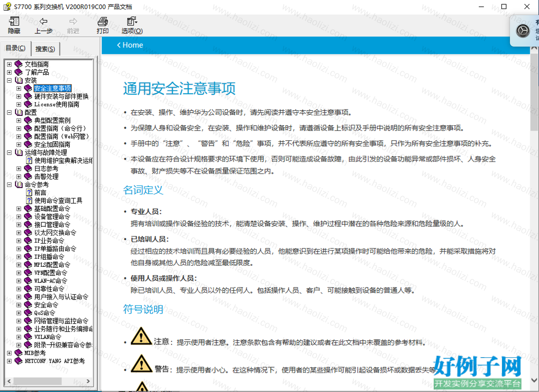Open the 选项(O) options toolbar icon
539x392 pixels.
[132, 22]
